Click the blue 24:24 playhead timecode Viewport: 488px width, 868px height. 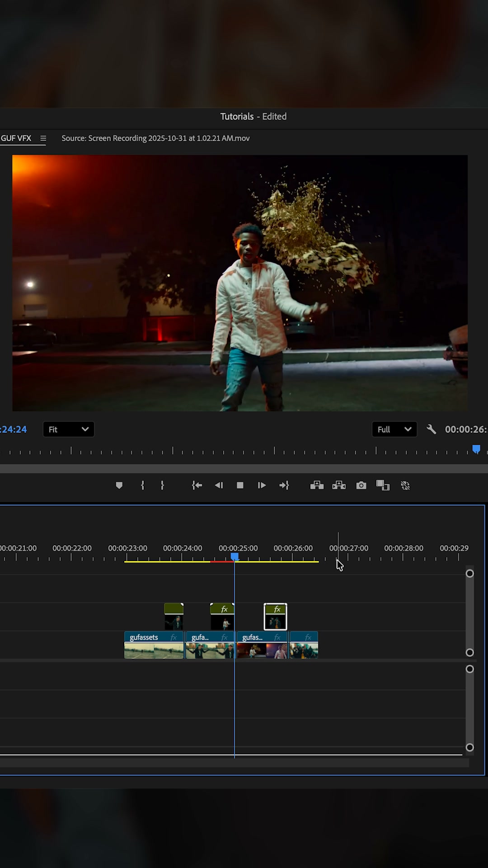point(14,429)
